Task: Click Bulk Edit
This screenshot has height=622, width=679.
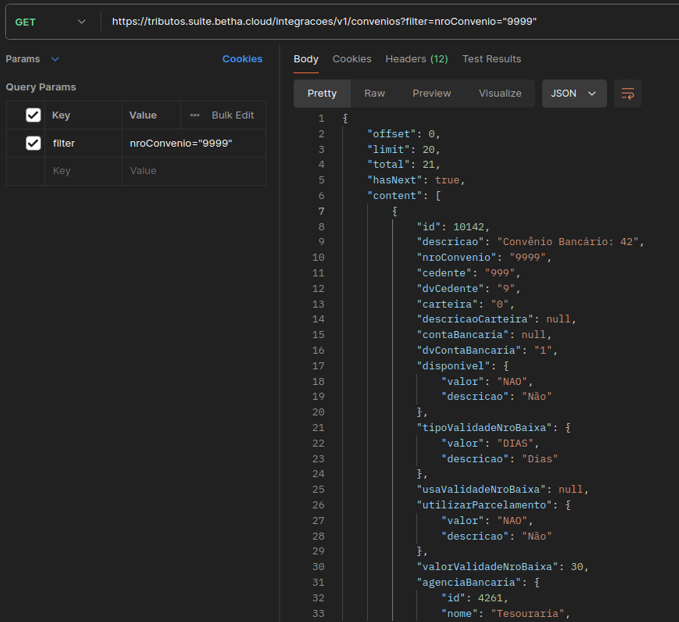Action: click(x=233, y=115)
